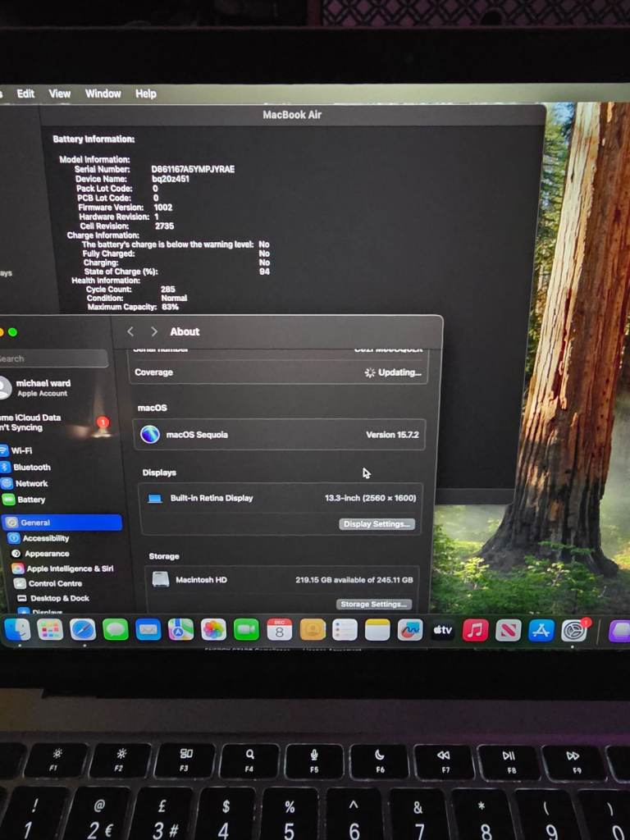
Task: Click the Storage Settings button
Action: (374, 604)
